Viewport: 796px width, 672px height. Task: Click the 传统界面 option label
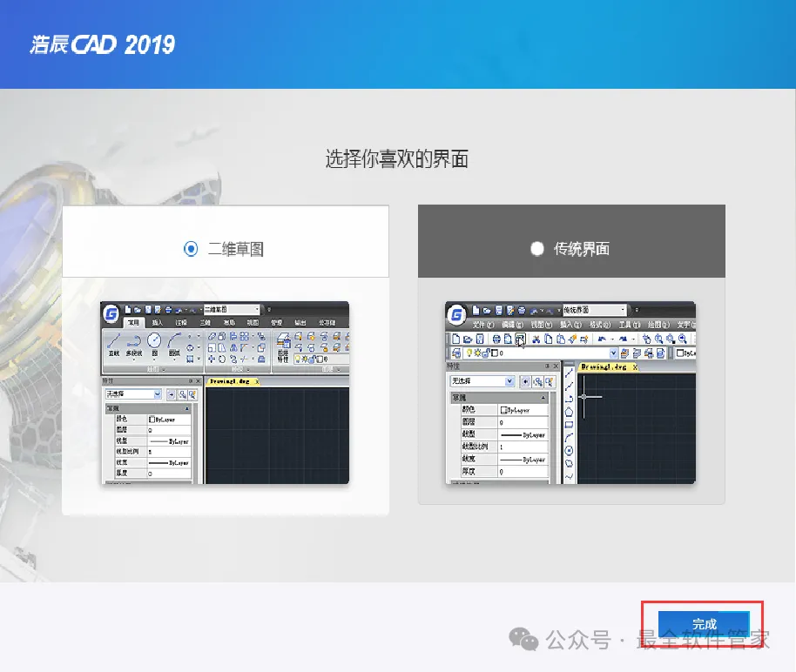pyautogui.click(x=582, y=249)
